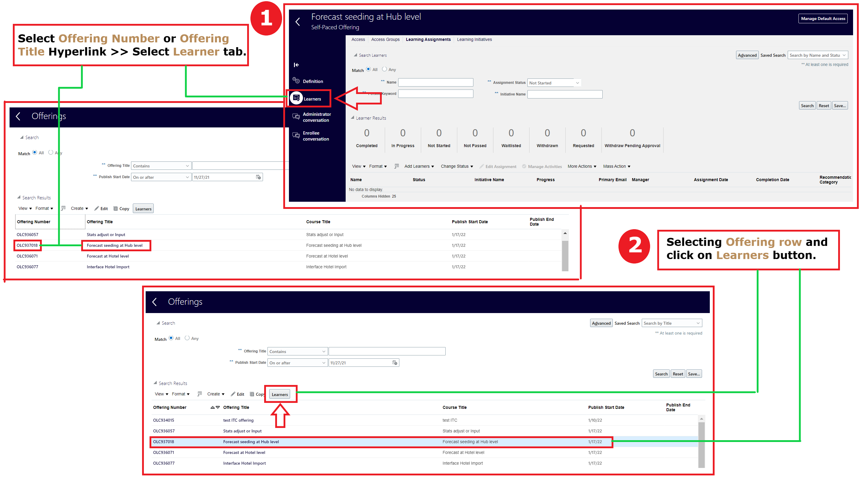Open the Enrollee conversation icon
This screenshot has height=493, width=868.
(x=296, y=135)
